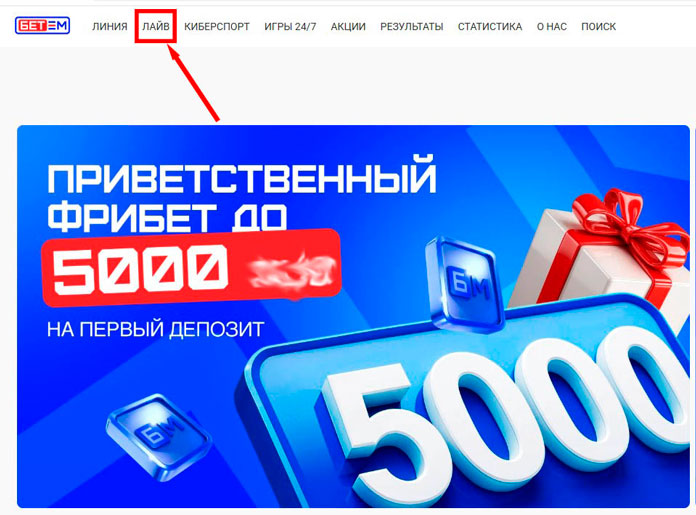Open the ЛИНИЯ section

[x=110, y=27]
